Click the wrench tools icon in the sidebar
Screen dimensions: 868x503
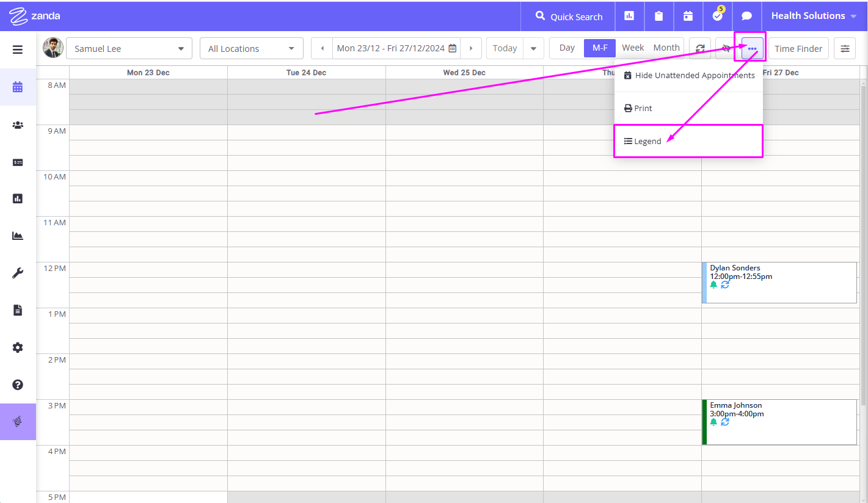tap(18, 273)
